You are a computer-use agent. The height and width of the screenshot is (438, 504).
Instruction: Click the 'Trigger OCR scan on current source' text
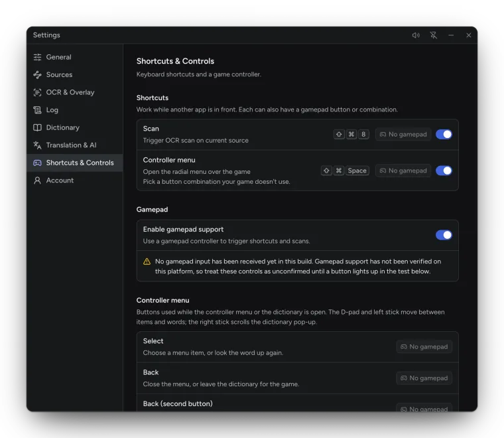(196, 141)
